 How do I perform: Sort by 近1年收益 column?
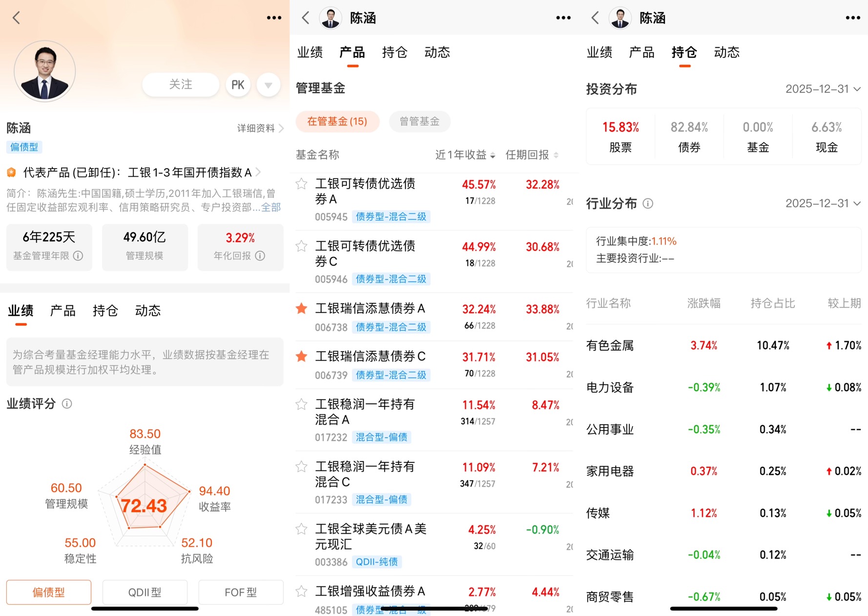[465, 155]
